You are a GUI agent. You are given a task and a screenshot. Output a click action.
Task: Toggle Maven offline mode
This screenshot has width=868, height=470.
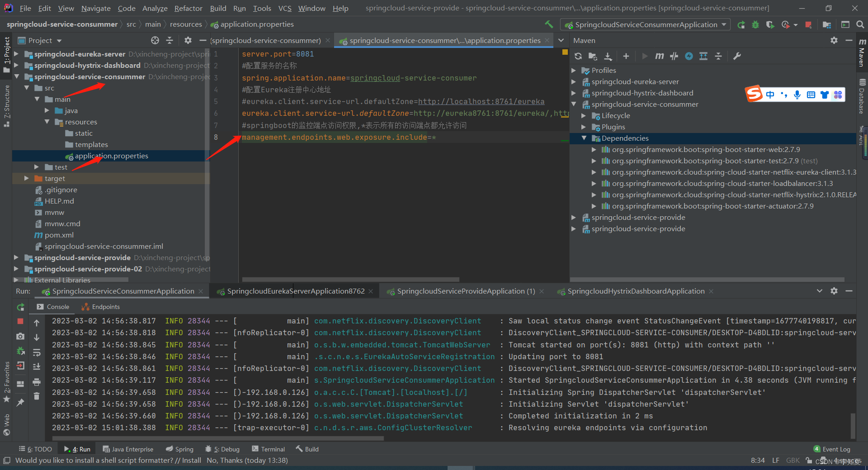[674, 56]
